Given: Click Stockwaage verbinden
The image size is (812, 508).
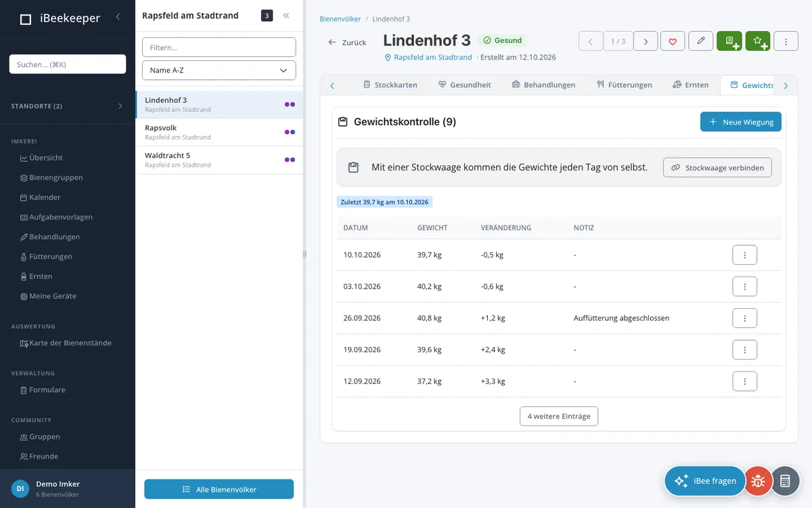Looking at the screenshot, I should 718,168.
